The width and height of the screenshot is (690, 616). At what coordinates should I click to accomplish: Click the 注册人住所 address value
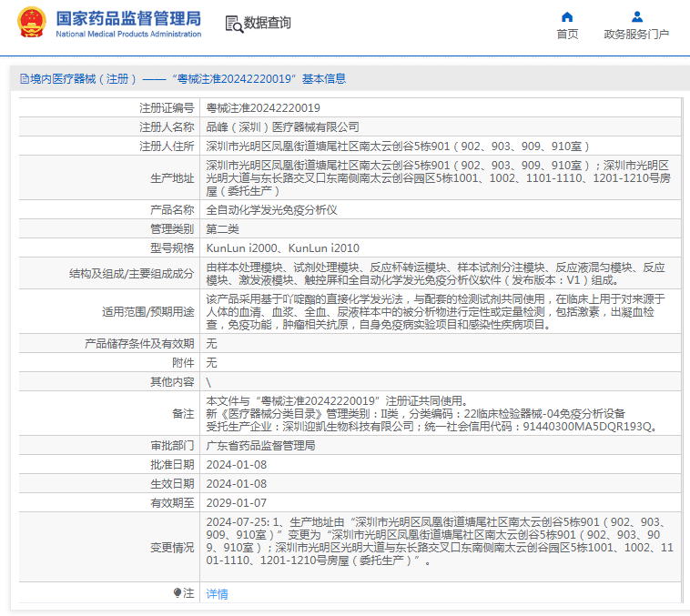click(398, 146)
